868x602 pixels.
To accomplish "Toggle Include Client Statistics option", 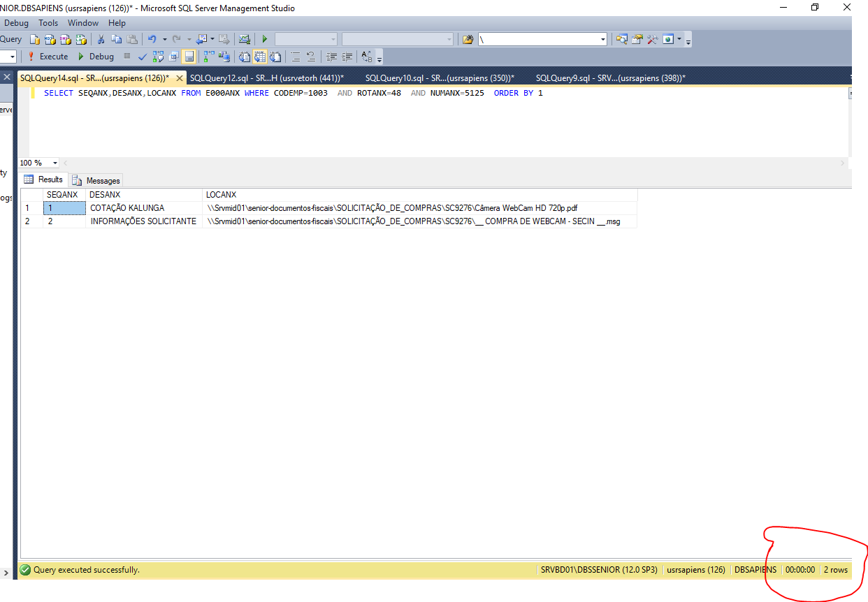I will 224,57.
